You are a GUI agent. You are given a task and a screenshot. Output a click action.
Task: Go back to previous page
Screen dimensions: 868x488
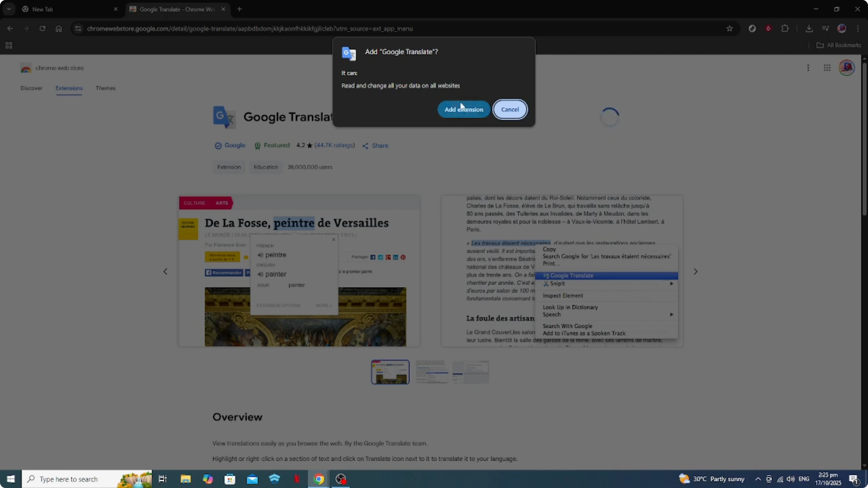pos(10,29)
